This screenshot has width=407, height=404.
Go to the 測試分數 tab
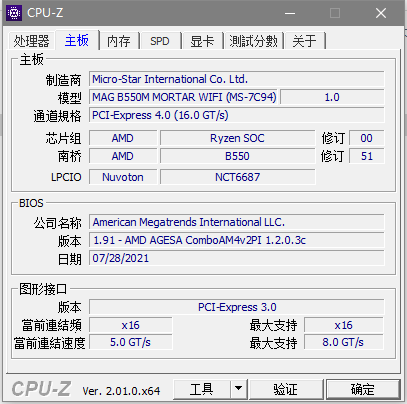tap(253, 41)
